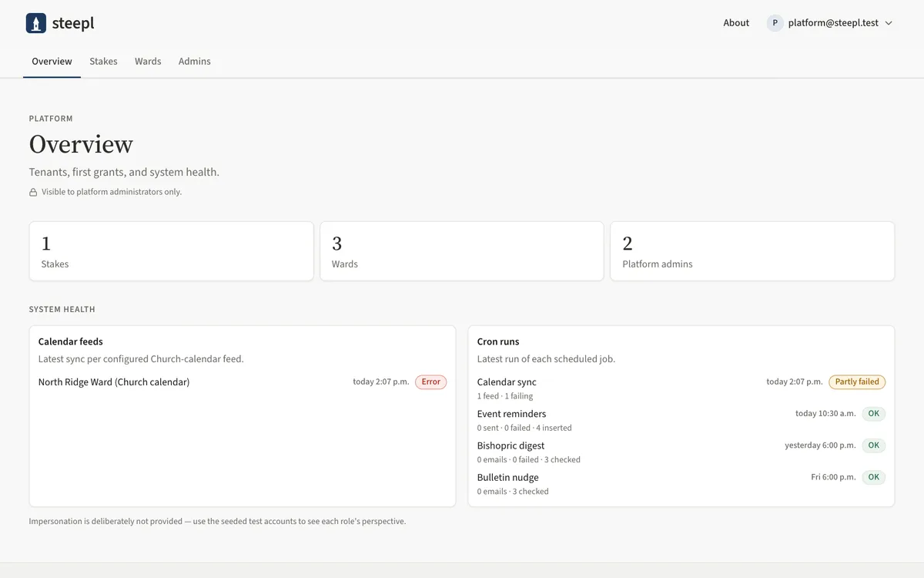This screenshot has height=578, width=924.
Task: Click "0 emails · 3 checked" text
Action: click(x=513, y=491)
